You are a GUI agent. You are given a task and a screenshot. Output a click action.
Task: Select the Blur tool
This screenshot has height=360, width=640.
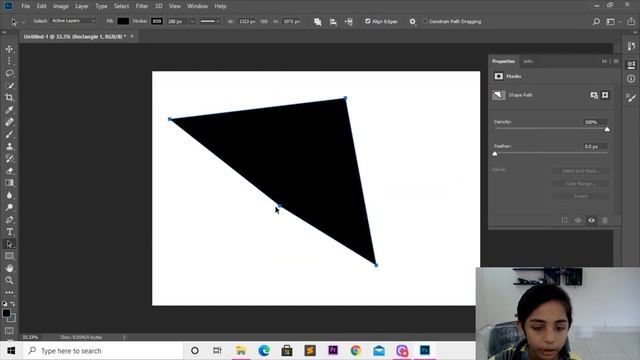[x=9, y=195]
